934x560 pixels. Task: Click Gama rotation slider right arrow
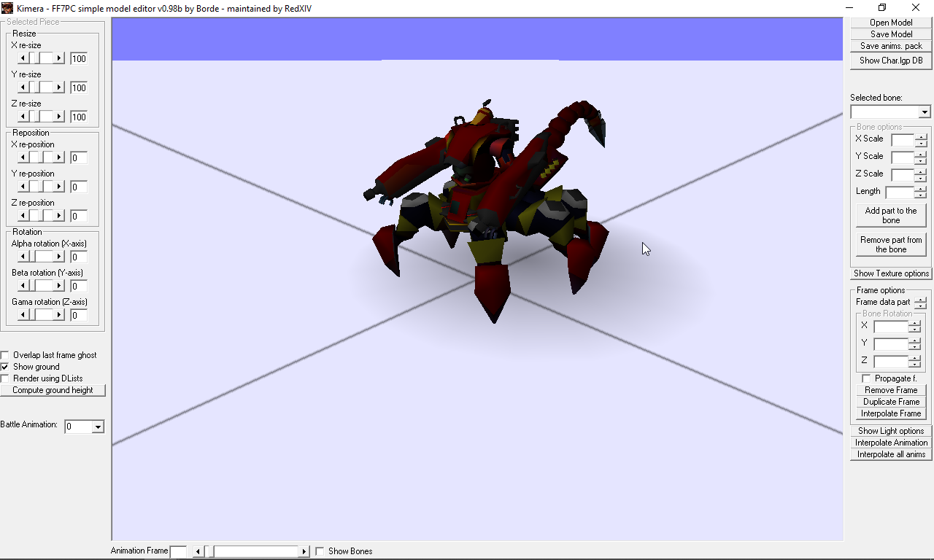click(60, 315)
